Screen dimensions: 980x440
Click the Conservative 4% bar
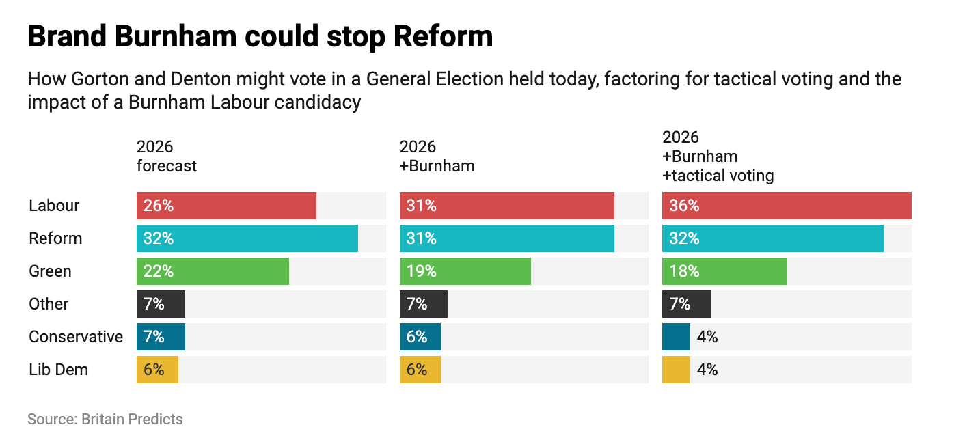click(x=676, y=337)
